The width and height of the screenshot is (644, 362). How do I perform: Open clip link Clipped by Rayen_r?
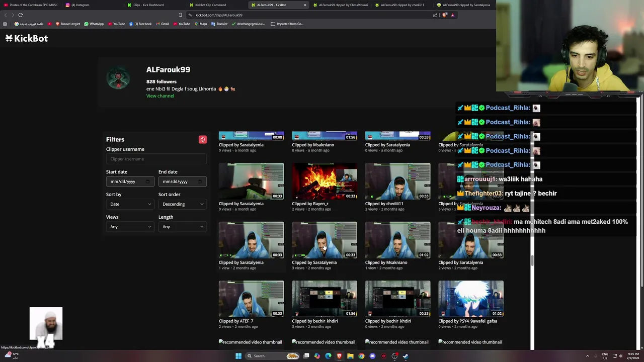(310, 204)
